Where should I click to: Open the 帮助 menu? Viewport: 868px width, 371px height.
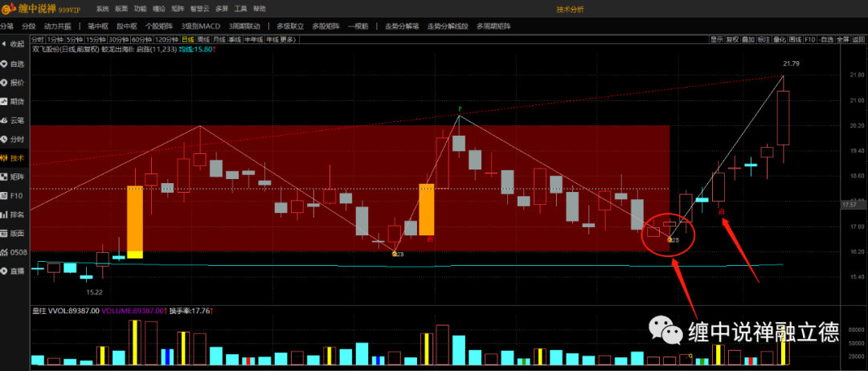(259, 10)
